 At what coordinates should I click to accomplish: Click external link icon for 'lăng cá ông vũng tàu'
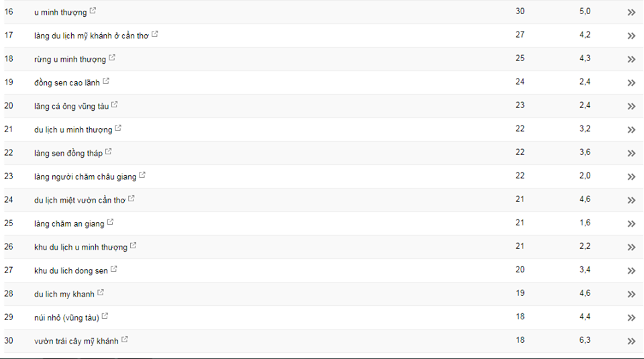(x=115, y=104)
